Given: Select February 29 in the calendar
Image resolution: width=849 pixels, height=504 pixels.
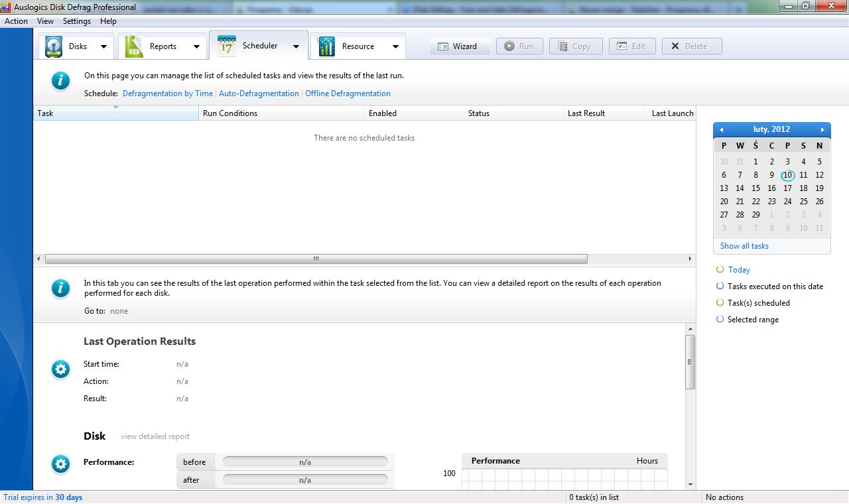Looking at the screenshot, I should pos(755,215).
